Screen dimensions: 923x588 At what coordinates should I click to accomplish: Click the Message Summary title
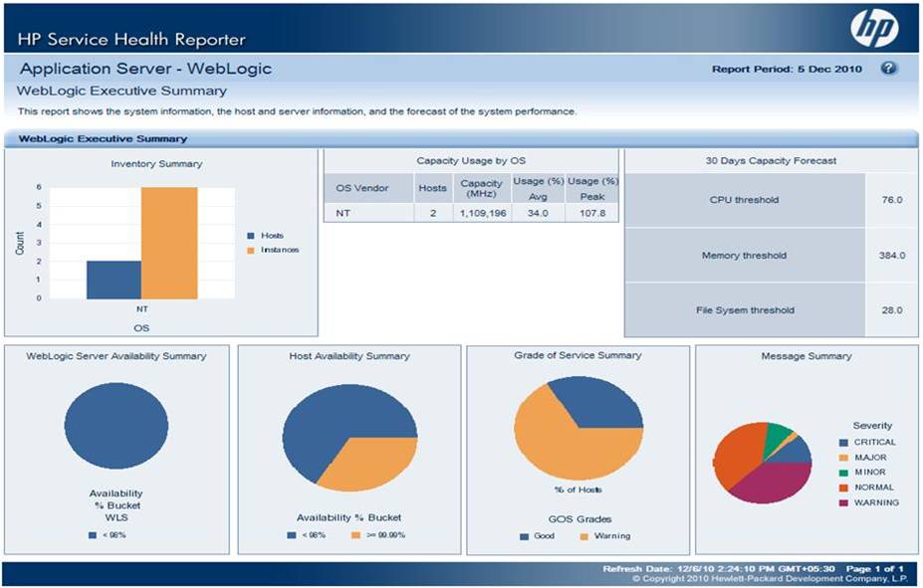(x=807, y=356)
